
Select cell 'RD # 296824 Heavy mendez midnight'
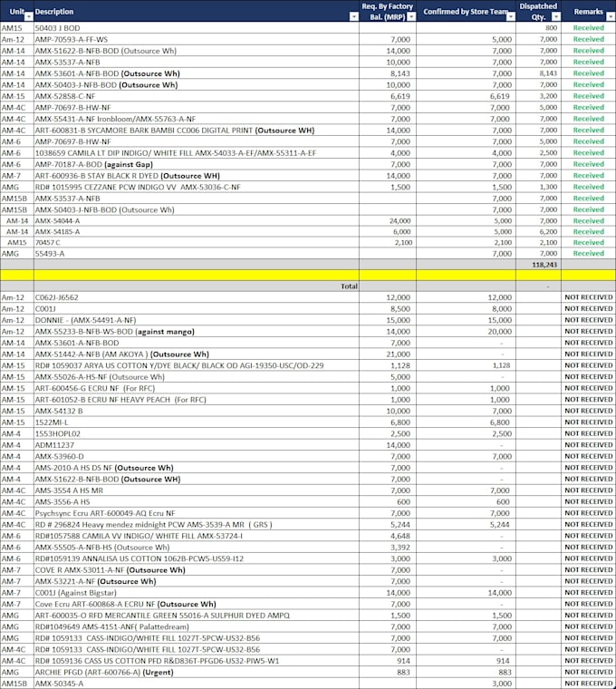point(197,525)
